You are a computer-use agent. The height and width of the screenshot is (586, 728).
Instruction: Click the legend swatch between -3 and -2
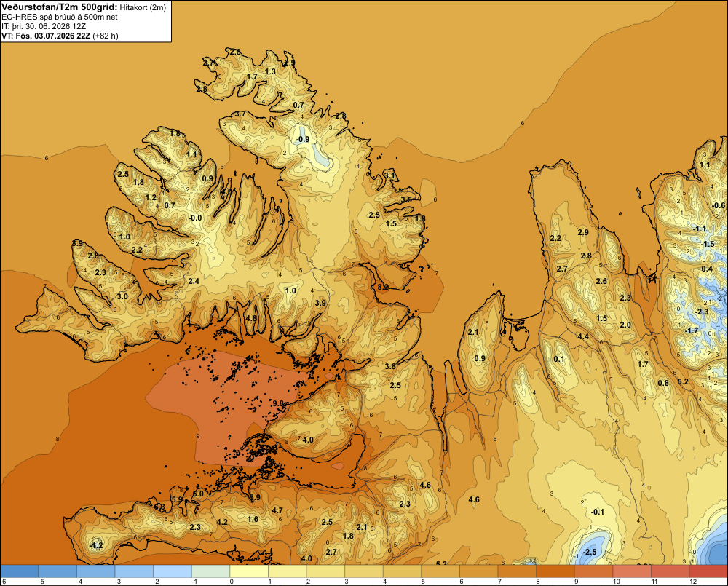pyautogui.click(x=134, y=571)
